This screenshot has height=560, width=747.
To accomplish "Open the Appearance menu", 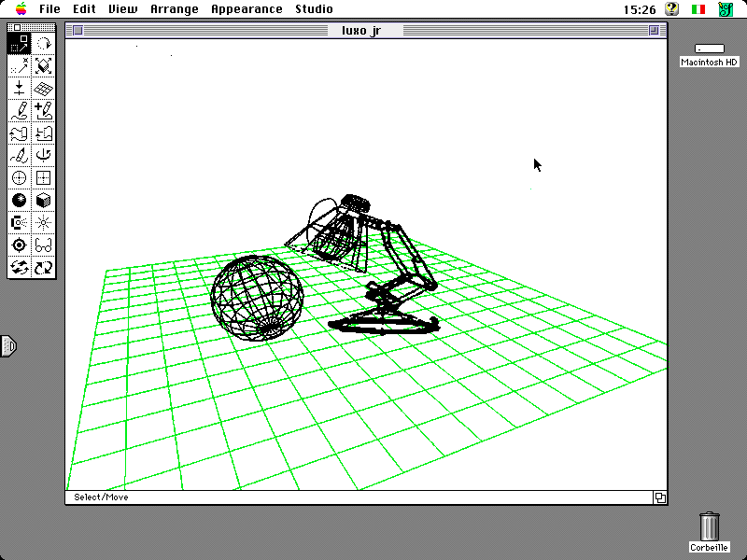I will pyautogui.click(x=247, y=9).
